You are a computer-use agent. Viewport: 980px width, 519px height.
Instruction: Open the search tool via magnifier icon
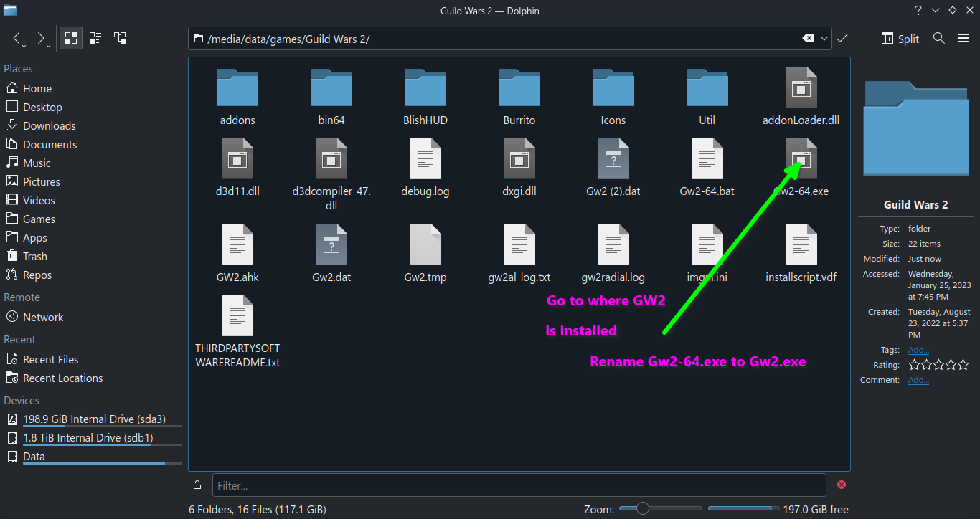click(x=939, y=38)
